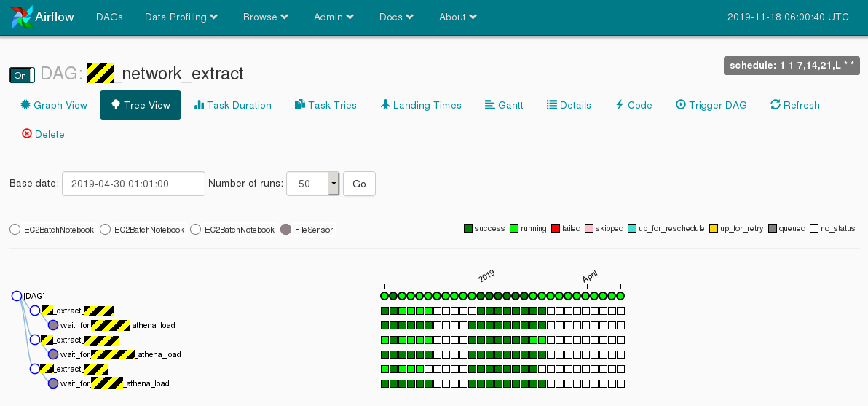This screenshot has height=406, width=868.
Task: Click the UTC clock in the navbar
Action: coord(788,17)
